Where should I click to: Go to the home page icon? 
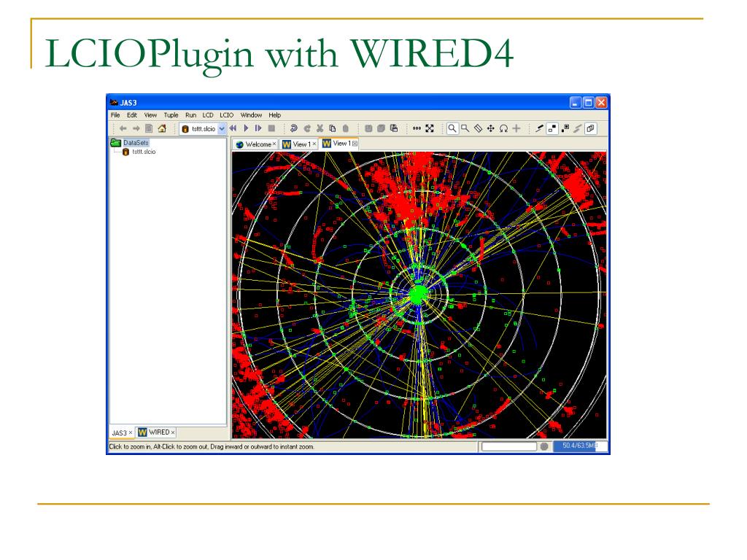162,128
